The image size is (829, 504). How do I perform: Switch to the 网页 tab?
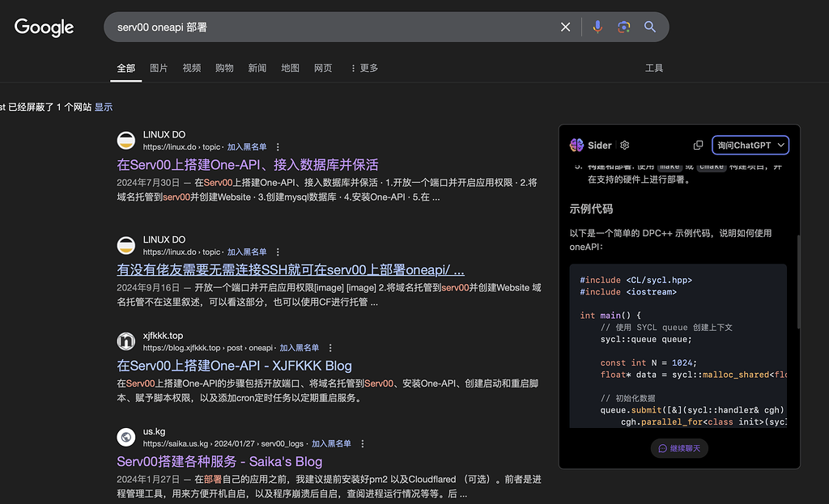click(x=322, y=68)
